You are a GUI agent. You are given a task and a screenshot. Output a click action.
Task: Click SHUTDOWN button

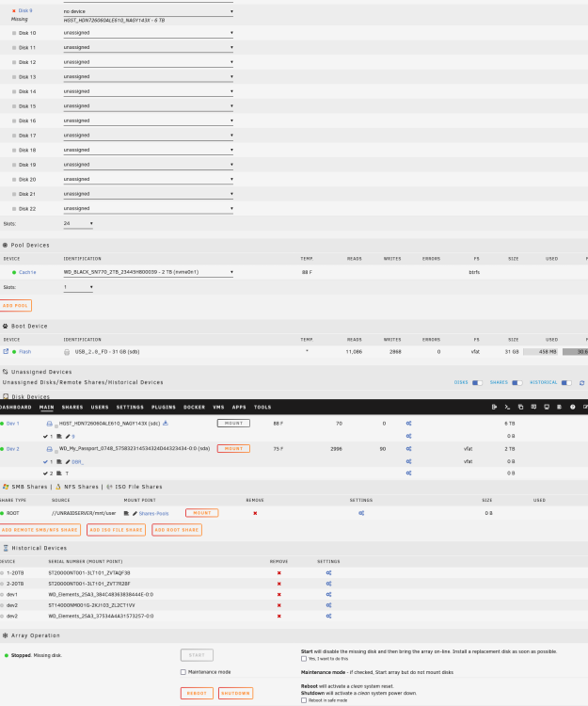coord(236,694)
